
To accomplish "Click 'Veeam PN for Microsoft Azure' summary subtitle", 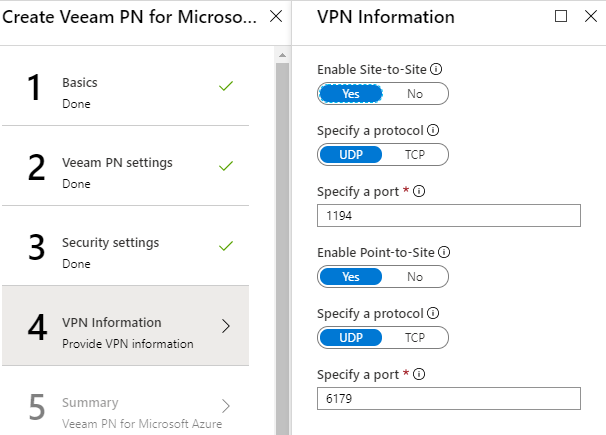I will tap(142, 424).
